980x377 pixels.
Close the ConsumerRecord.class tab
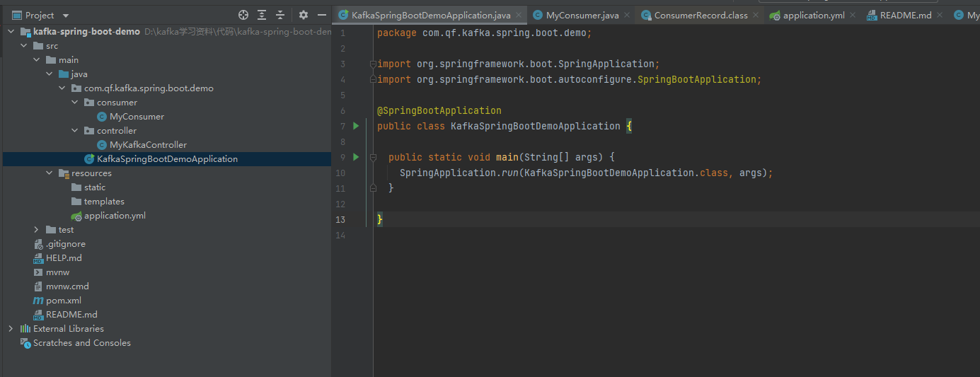tap(756, 15)
